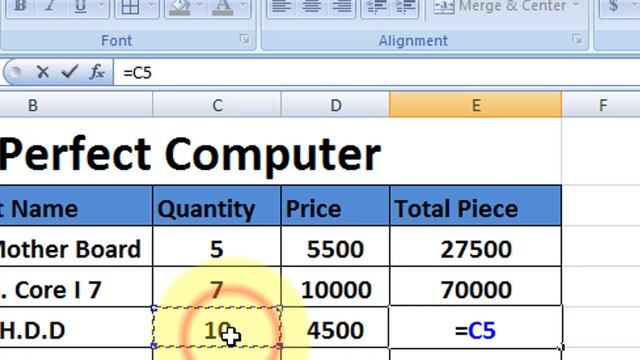Select column D header

336,105
